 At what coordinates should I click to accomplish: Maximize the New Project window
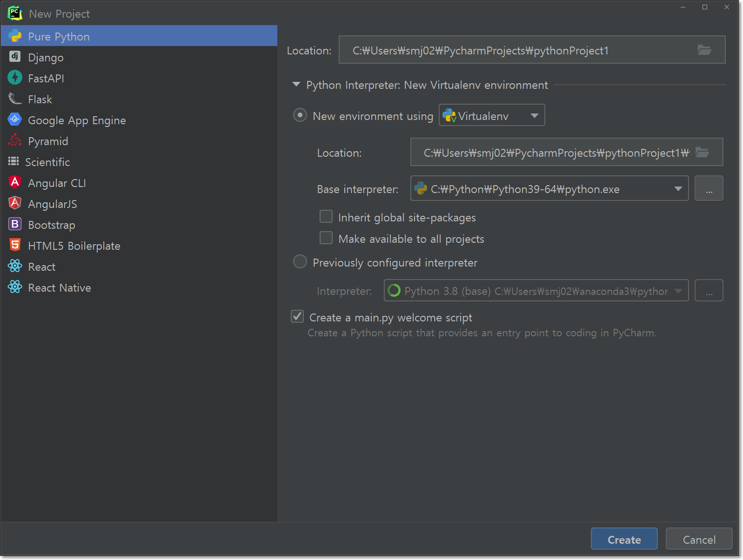[x=705, y=7]
